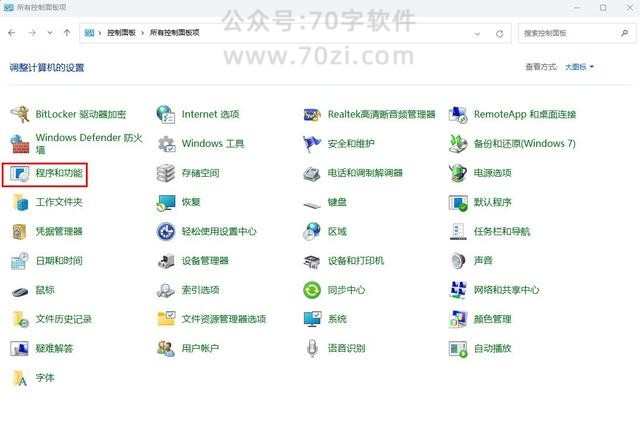Expand chevron after 控制面板 breadcrumb
This screenshot has height=430, width=640.
pos(142,33)
